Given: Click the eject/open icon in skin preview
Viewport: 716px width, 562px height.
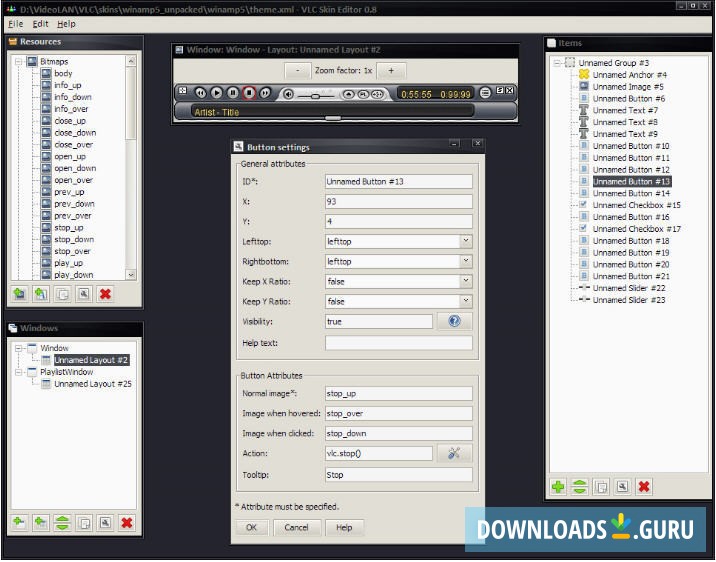Looking at the screenshot, I should 348,95.
